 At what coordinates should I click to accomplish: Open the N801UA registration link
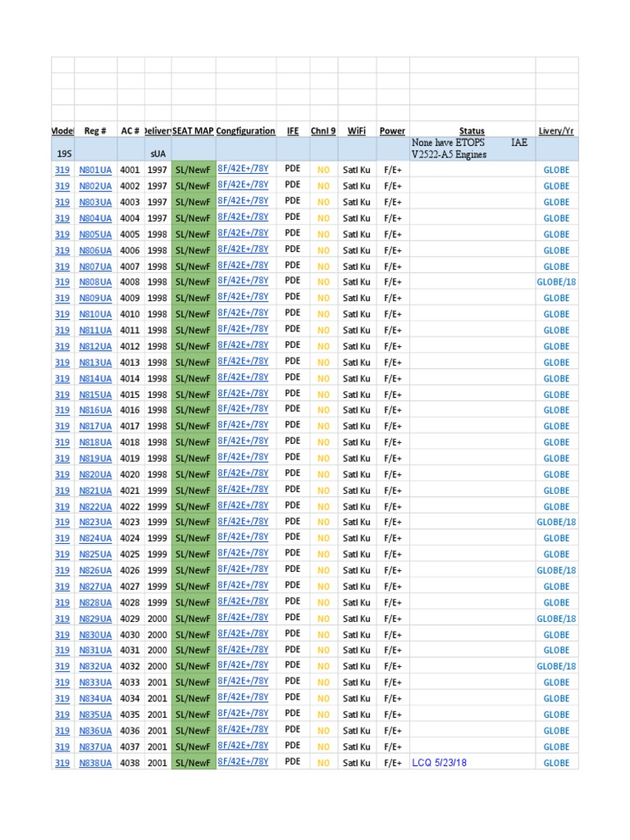[95, 170]
